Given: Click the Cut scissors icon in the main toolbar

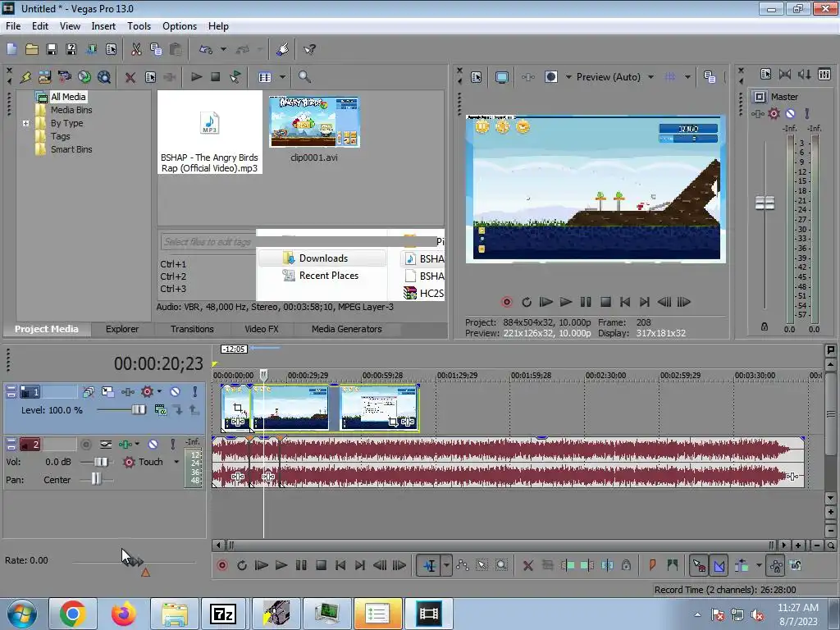Looking at the screenshot, I should tap(136, 49).
